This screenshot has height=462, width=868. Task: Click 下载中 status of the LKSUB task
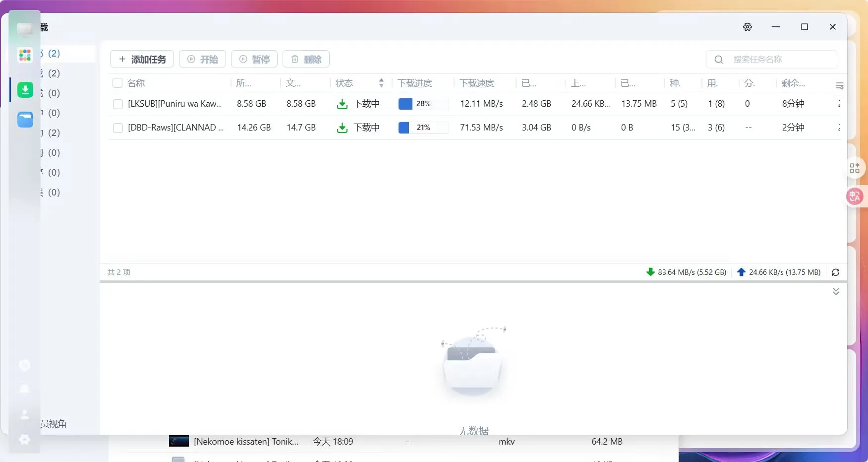[366, 104]
